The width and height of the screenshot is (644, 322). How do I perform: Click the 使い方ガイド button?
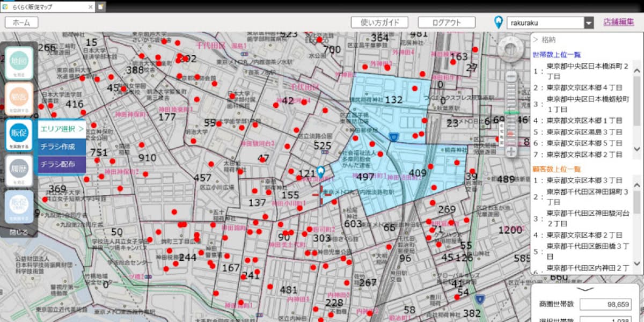click(x=379, y=23)
